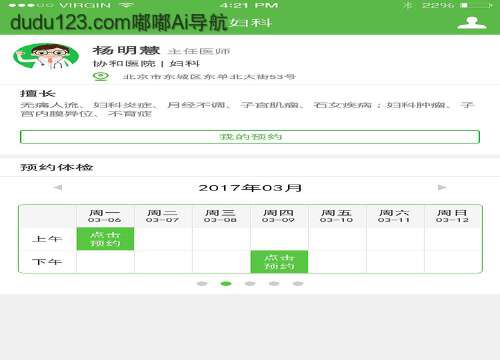
Task: Click the location pin icon
Action: pyautogui.click(x=101, y=77)
